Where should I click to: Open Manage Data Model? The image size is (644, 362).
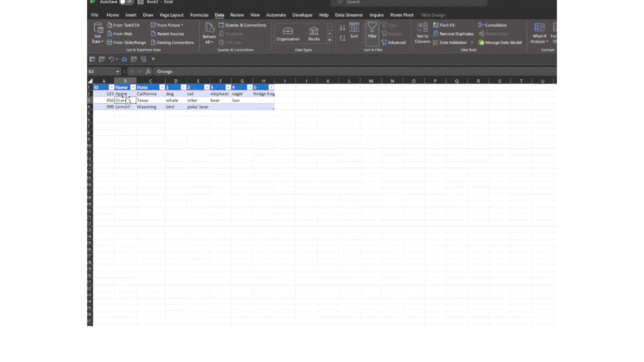pos(500,43)
